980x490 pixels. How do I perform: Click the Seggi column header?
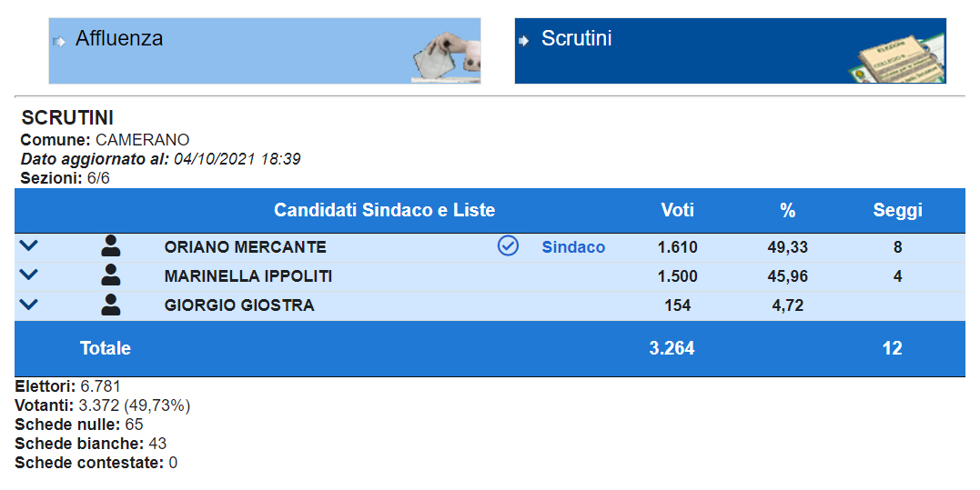(897, 211)
